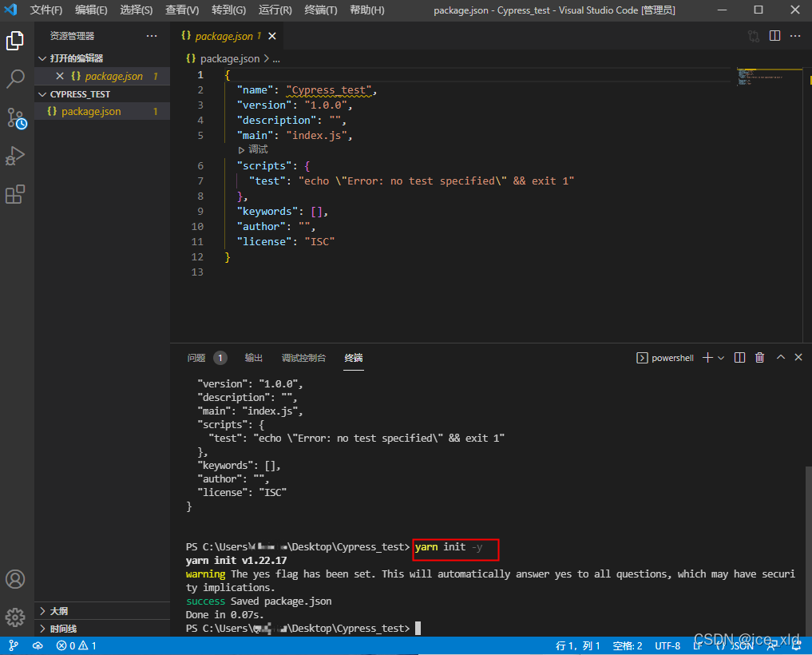The image size is (812, 655).
Task: Kill terminal using the trash icon
Action: coord(759,358)
